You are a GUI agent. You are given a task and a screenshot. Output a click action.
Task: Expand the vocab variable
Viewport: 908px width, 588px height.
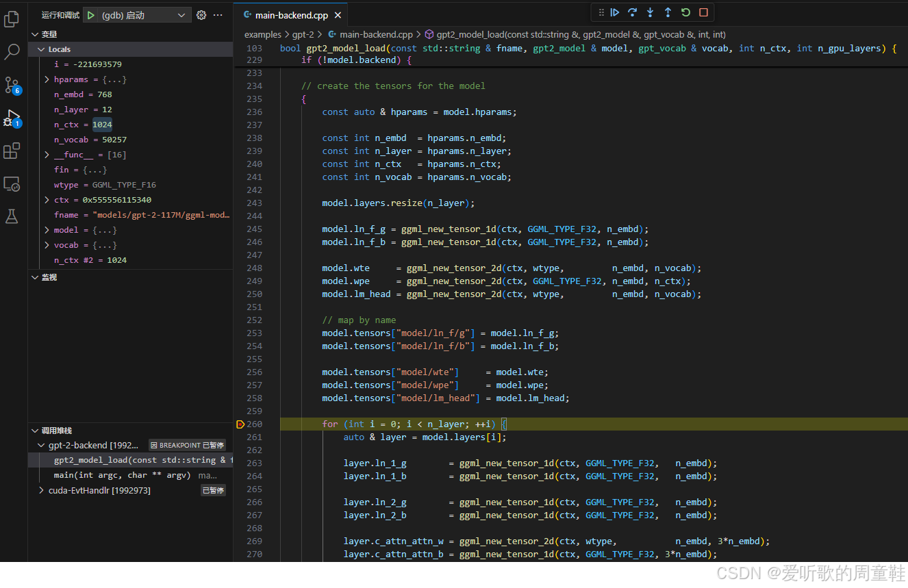click(47, 245)
